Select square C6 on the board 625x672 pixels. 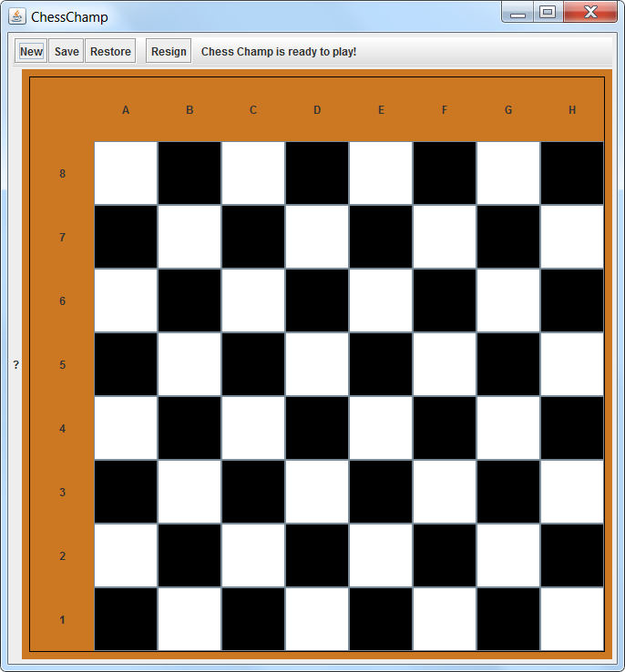pos(253,300)
